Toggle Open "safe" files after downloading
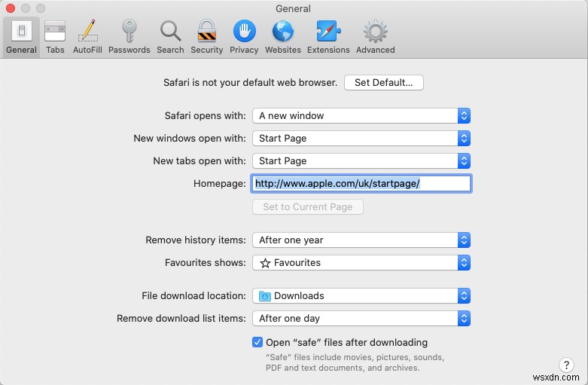Screen dimensions: 588x385 point(257,342)
